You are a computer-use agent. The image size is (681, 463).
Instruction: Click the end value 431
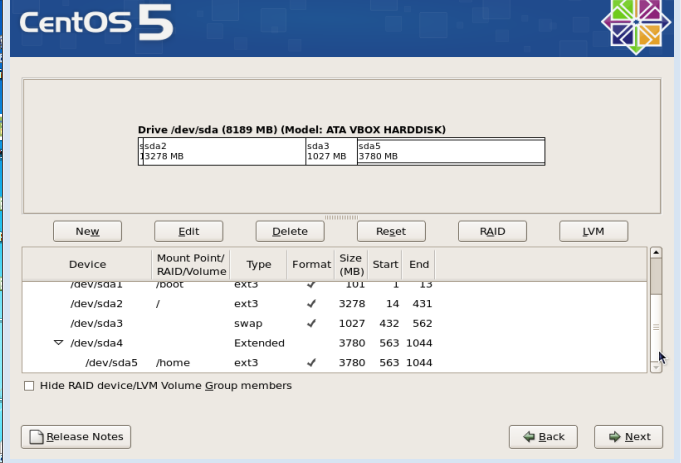(x=422, y=304)
